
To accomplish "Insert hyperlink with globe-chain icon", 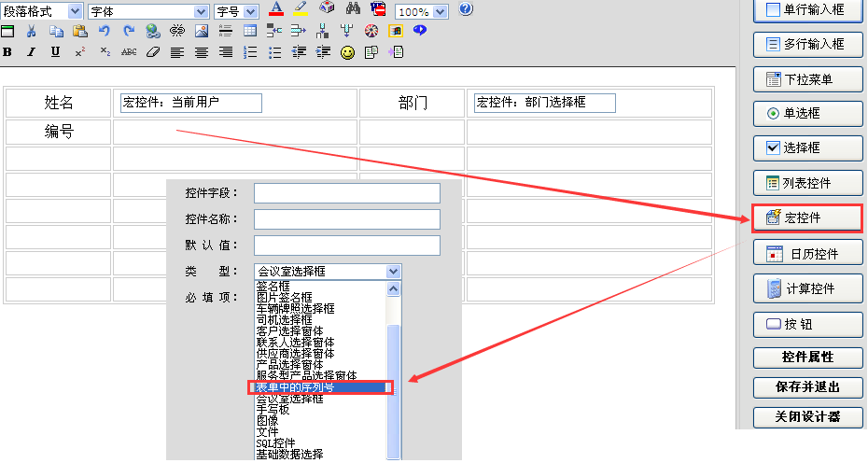I will point(153,31).
